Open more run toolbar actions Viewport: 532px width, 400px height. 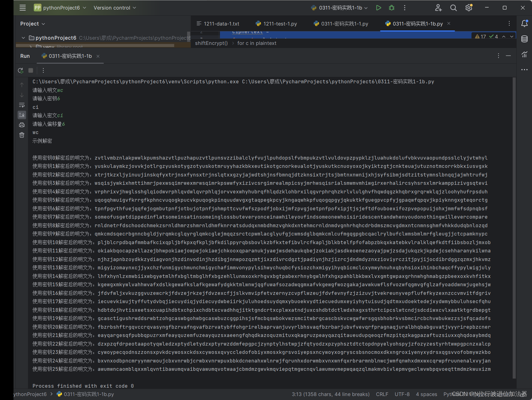[x=43, y=70]
